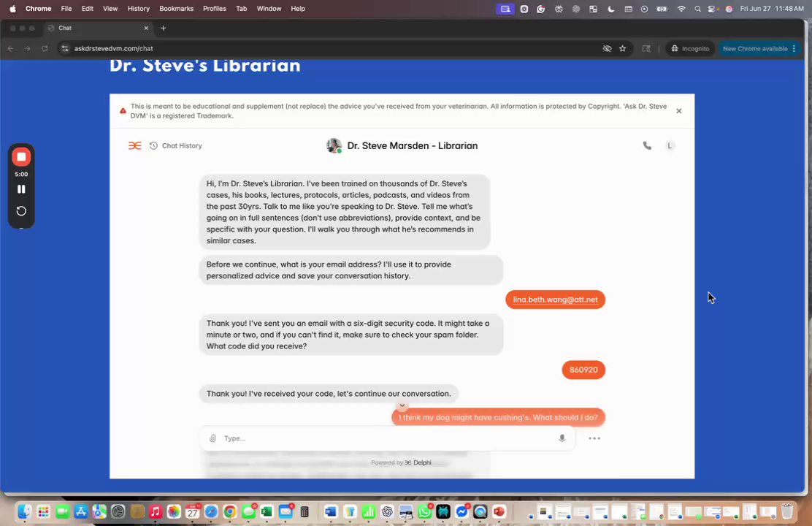Stop the screen recording

tap(21, 157)
